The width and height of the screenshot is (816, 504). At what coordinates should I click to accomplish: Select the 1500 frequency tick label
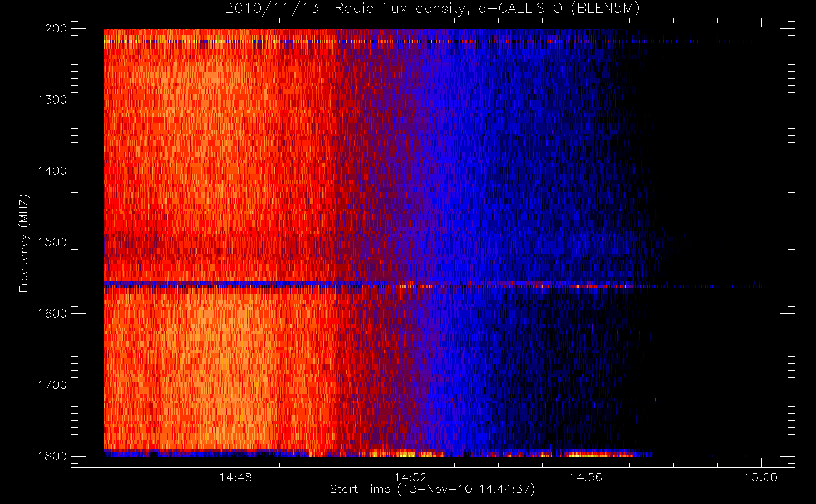coord(52,242)
